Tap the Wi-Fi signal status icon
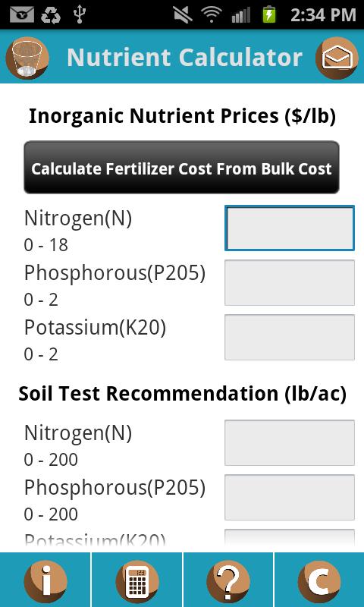This screenshot has width=364, height=607. click(211, 14)
